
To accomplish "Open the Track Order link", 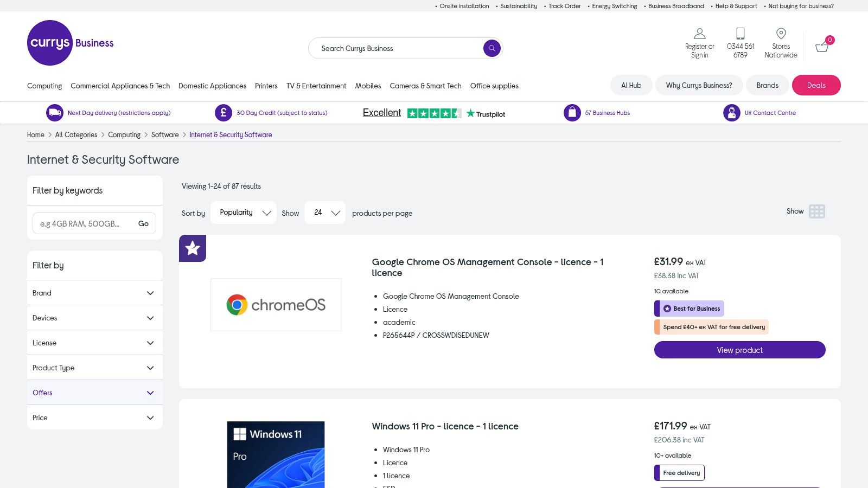I will click(564, 6).
